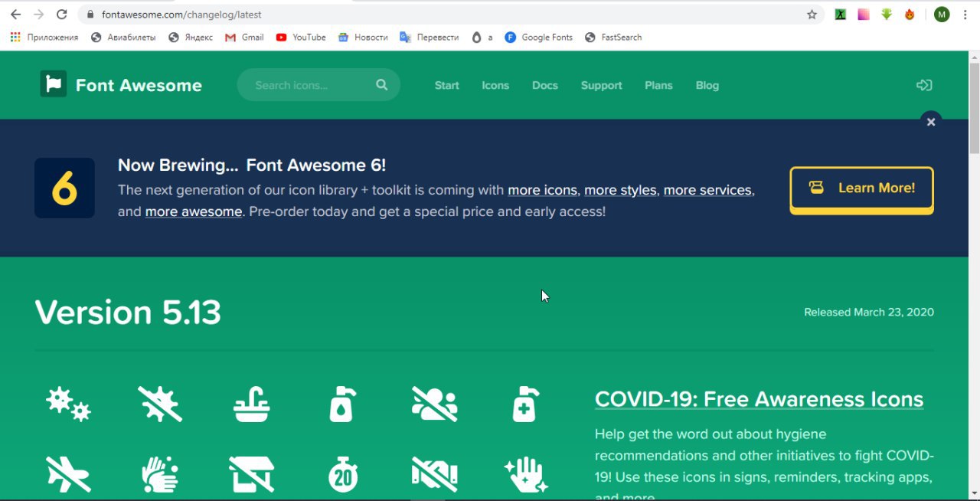Click the green download arrow extension
Screen dimensions: 980x501
(887, 15)
